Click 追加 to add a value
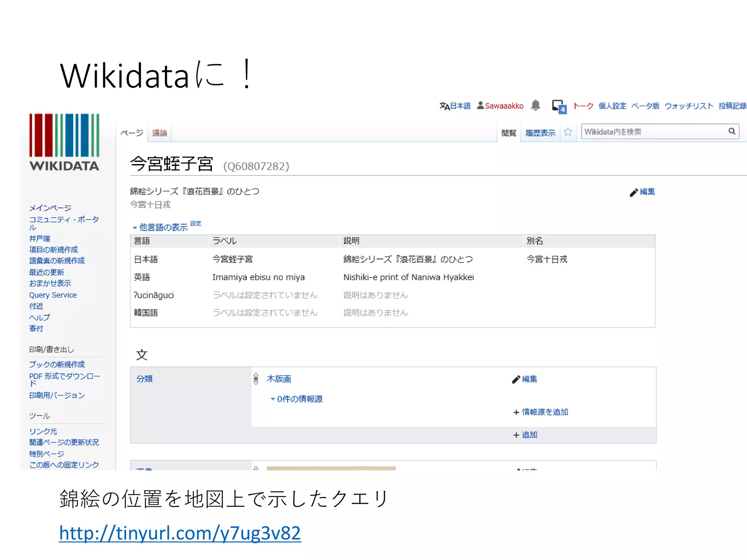 coord(525,435)
